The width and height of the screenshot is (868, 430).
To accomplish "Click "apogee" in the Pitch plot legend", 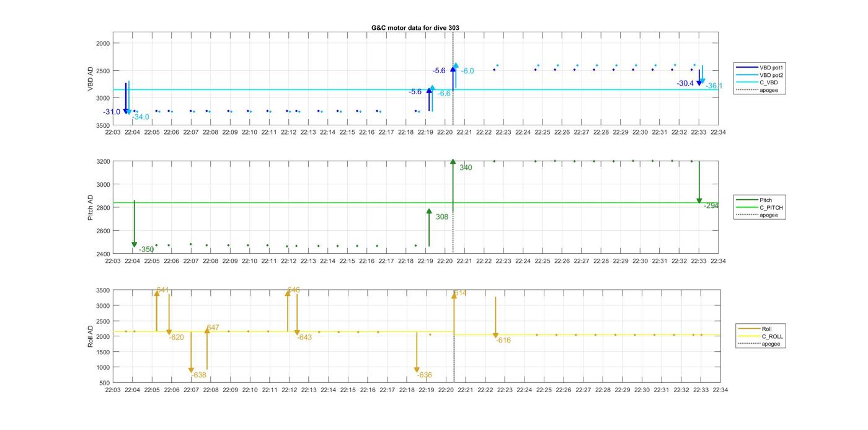I will click(x=769, y=215).
